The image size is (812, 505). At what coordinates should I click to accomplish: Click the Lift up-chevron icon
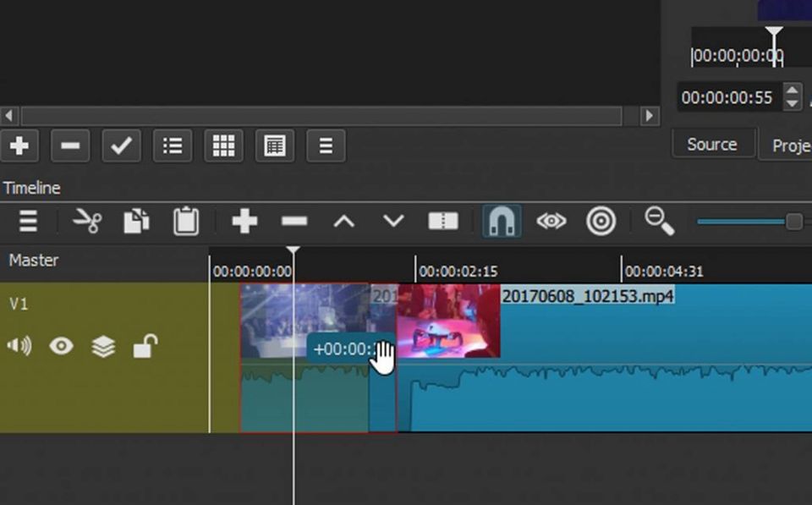tap(343, 222)
